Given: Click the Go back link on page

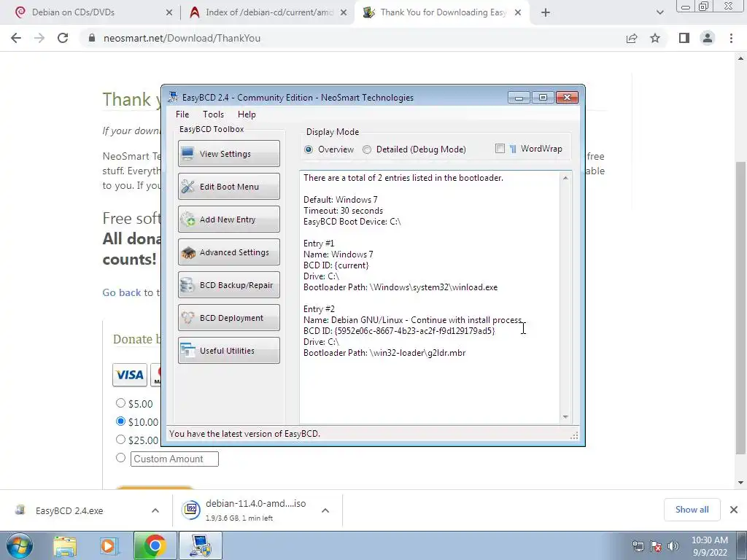Looking at the screenshot, I should click(x=122, y=292).
